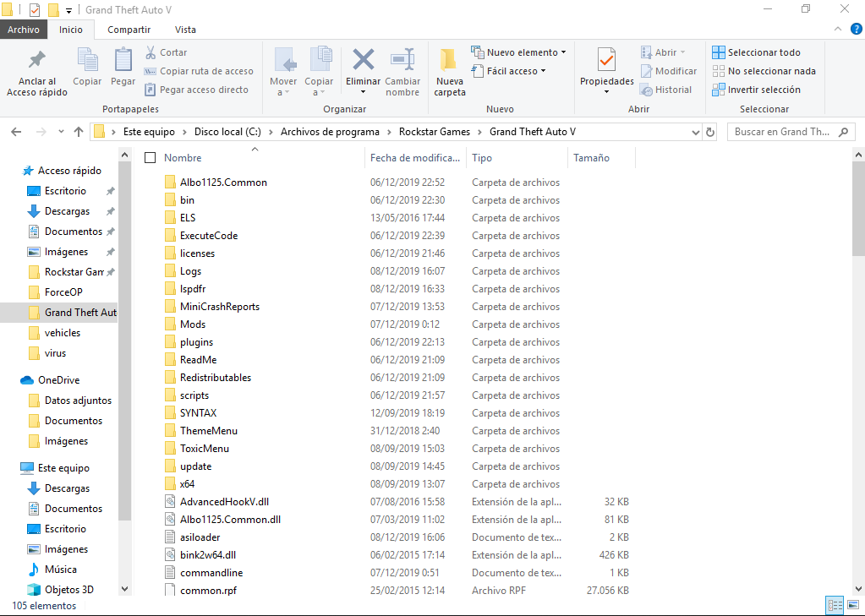Image resolution: width=865 pixels, height=616 pixels.
Task: Sort by Tipo column header
Action: pyautogui.click(x=517, y=158)
